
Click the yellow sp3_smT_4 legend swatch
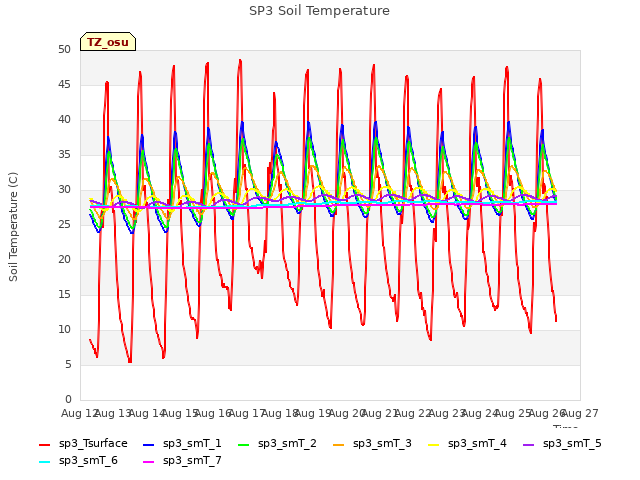pos(433,444)
